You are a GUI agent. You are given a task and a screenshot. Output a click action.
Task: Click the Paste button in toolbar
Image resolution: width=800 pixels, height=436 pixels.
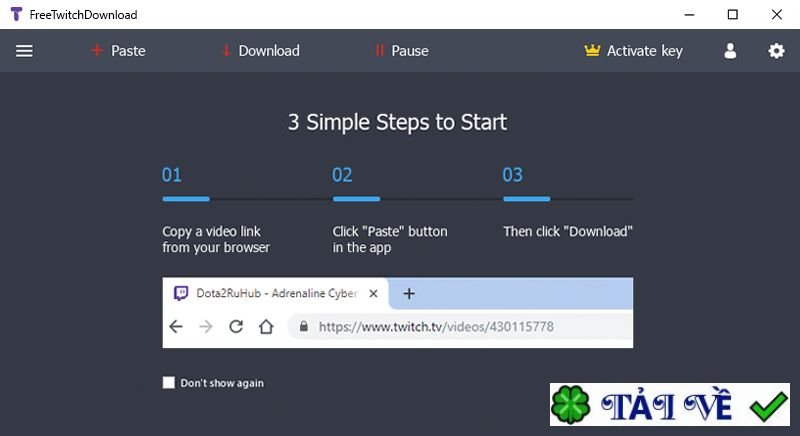coord(118,51)
